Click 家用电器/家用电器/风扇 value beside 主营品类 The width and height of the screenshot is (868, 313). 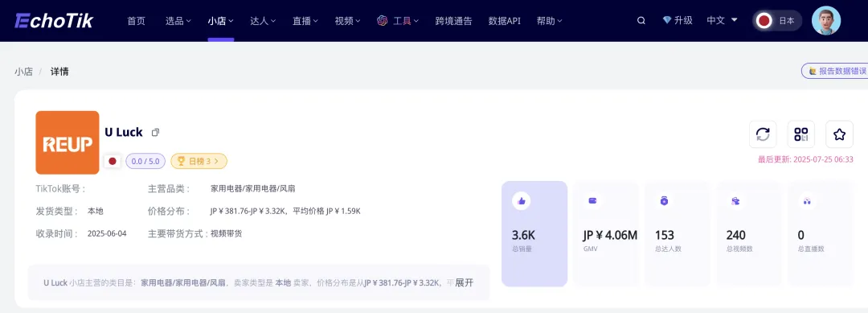coord(252,188)
